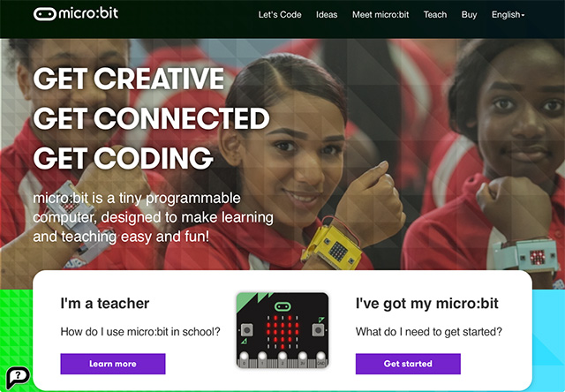Click right button B on micro:bit board

pyautogui.click(x=318, y=329)
